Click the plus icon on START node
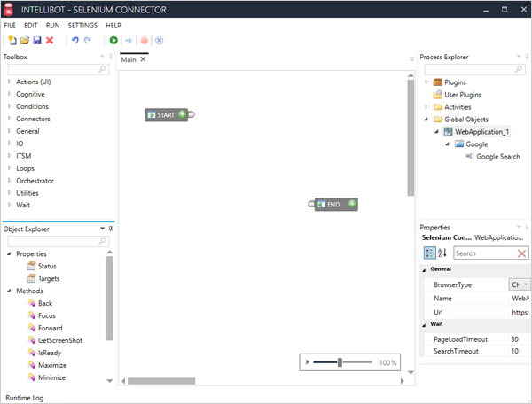The width and height of the screenshot is (532, 404). click(182, 114)
